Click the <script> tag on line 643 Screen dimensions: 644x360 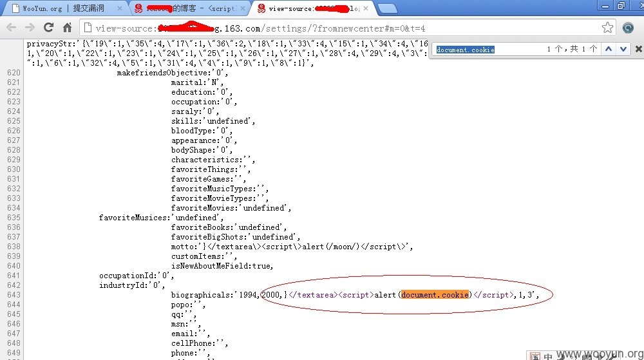357,295
